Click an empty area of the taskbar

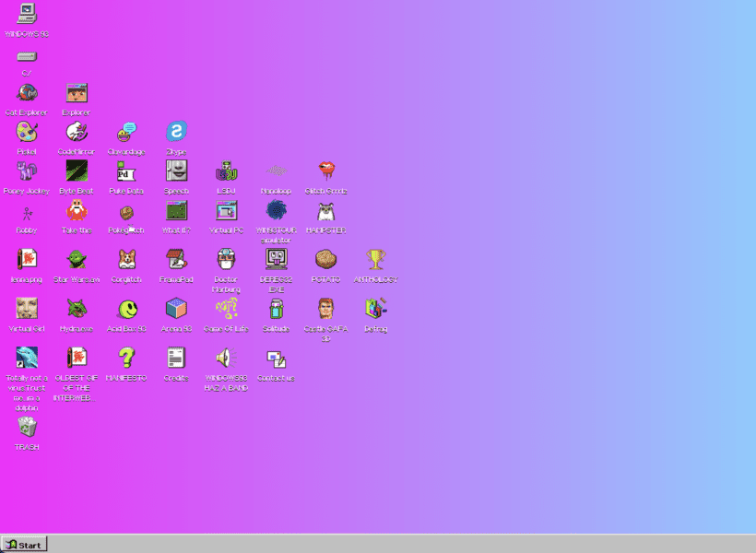[415, 544]
